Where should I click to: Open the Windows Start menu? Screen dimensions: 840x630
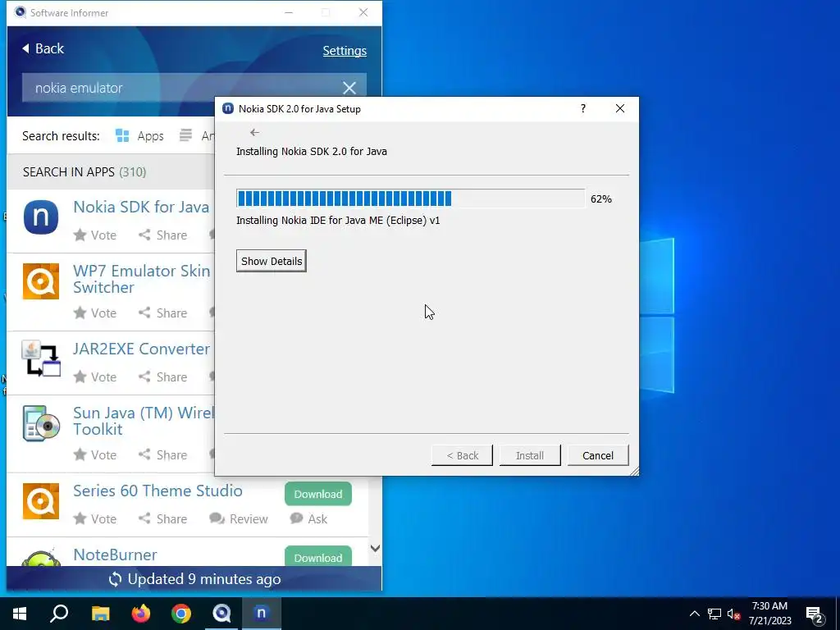coord(20,614)
